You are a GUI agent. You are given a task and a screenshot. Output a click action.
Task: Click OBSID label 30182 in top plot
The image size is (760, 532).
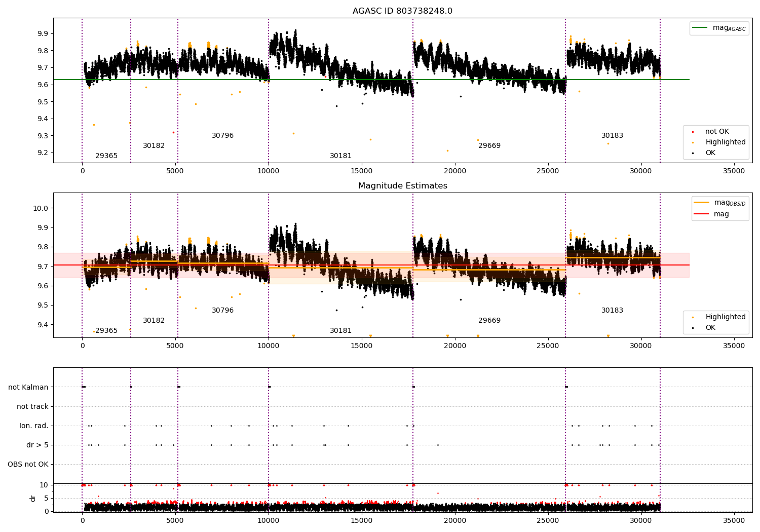click(x=154, y=146)
